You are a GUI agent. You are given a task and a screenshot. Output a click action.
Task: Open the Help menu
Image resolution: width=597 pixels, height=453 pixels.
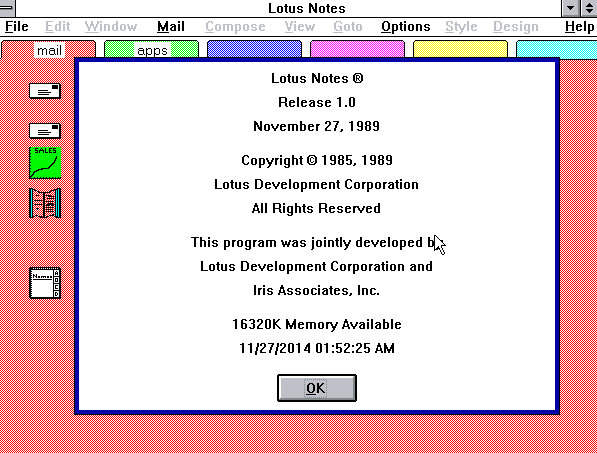(579, 27)
